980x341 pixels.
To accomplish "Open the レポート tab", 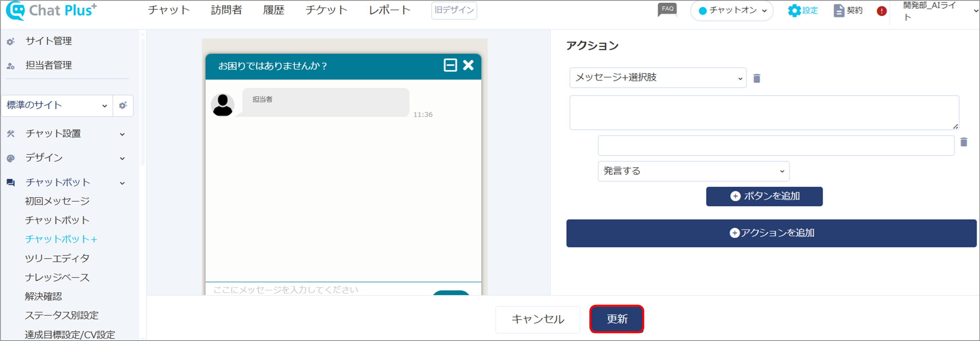I will point(390,10).
